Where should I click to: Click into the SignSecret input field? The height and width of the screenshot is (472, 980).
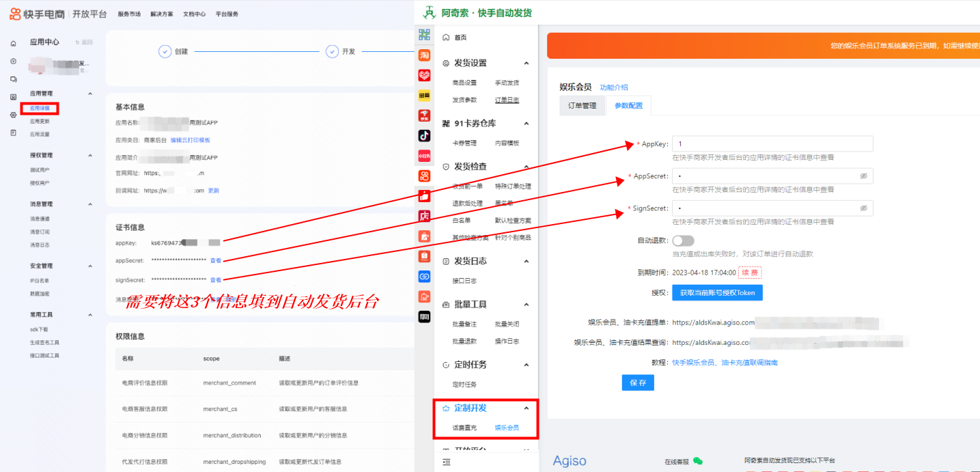pyautogui.click(x=772, y=208)
